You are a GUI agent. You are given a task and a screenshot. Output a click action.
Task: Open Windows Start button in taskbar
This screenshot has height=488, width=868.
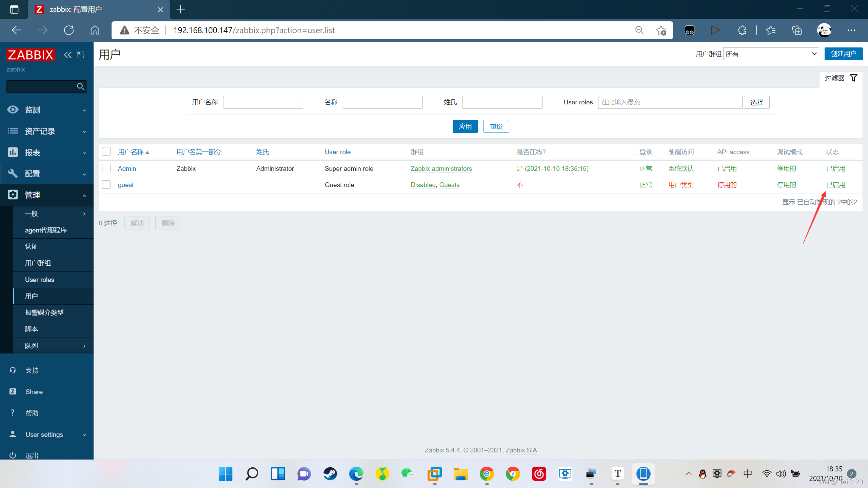pyautogui.click(x=225, y=474)
